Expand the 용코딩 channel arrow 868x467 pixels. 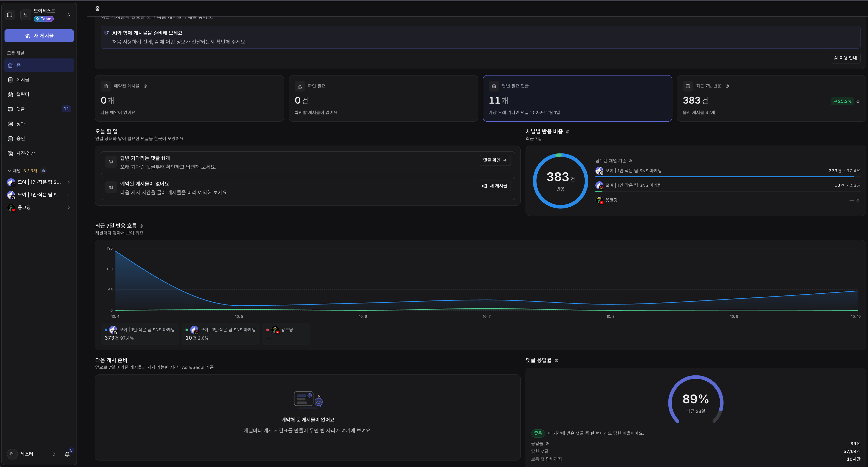tap(69, 208)
